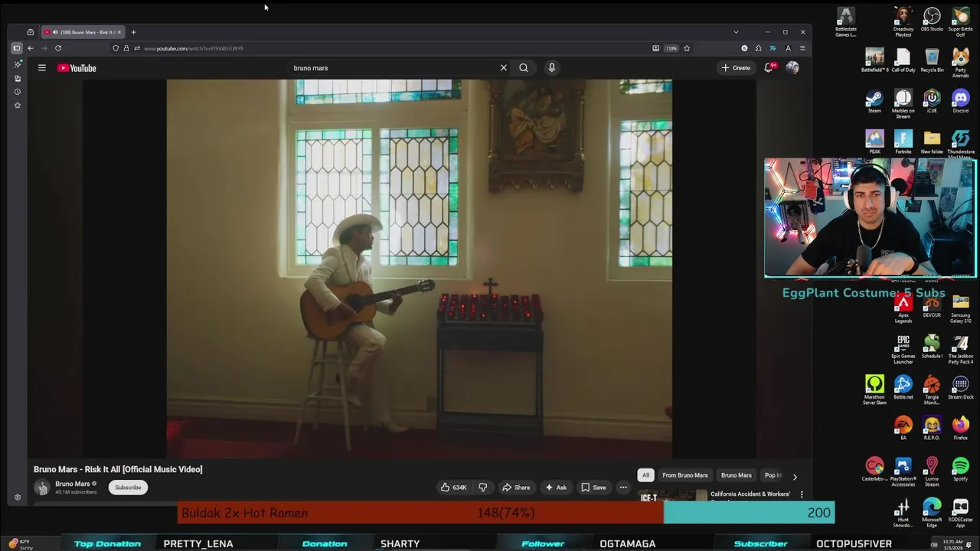Open R.E.P.O. desktop shortcut
The height and width of the screenshot is (551, 980).
coord(932,429)
